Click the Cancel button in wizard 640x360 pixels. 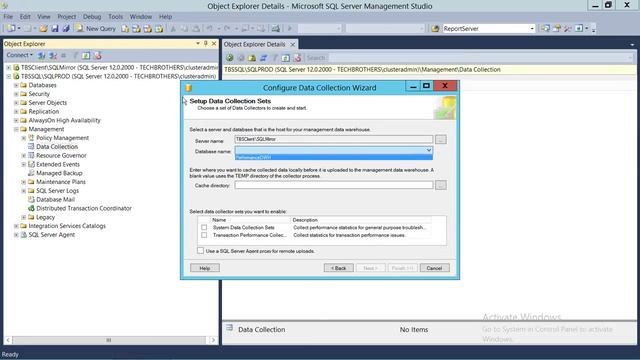click(434, 268)
